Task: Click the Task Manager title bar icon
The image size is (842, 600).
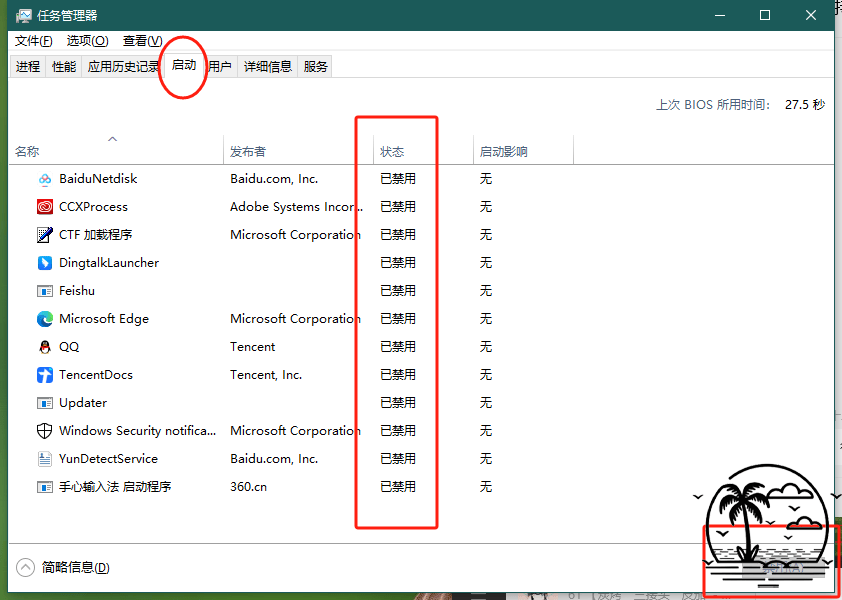Action: 24,16
